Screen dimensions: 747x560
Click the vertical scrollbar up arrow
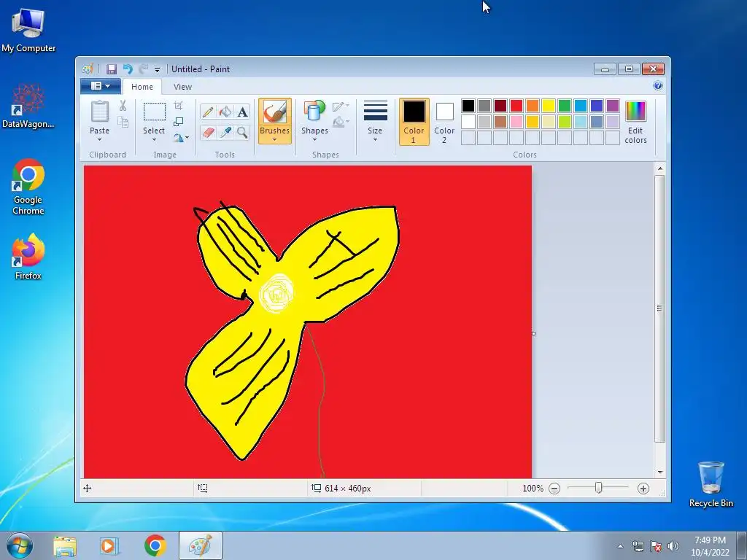coord(659,168)
